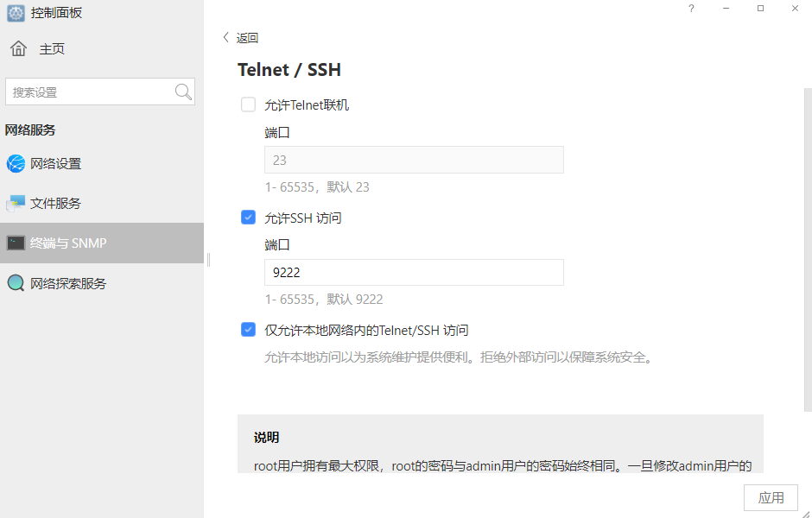Open the help question mark icon

click(690, 9)
